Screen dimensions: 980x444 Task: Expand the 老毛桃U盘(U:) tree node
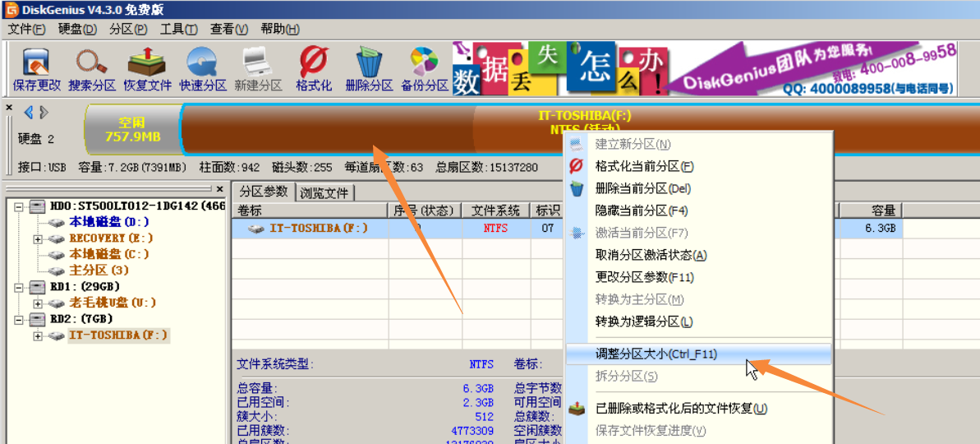click(38, 303)
